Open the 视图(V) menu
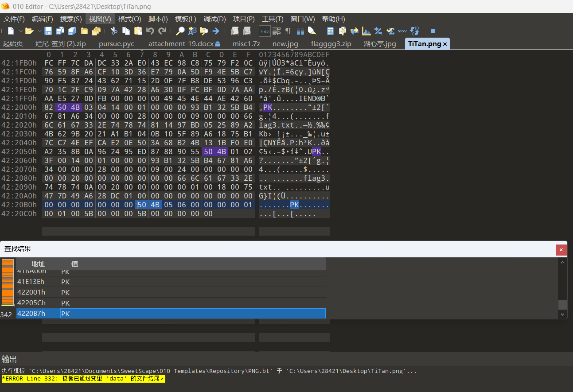Image resolution: width=573 pixels, height=392 pixels. (100, 19)
